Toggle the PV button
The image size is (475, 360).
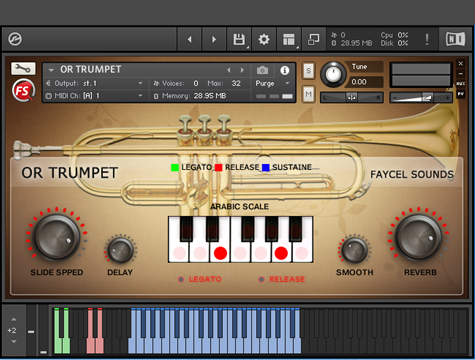point(461,94)
